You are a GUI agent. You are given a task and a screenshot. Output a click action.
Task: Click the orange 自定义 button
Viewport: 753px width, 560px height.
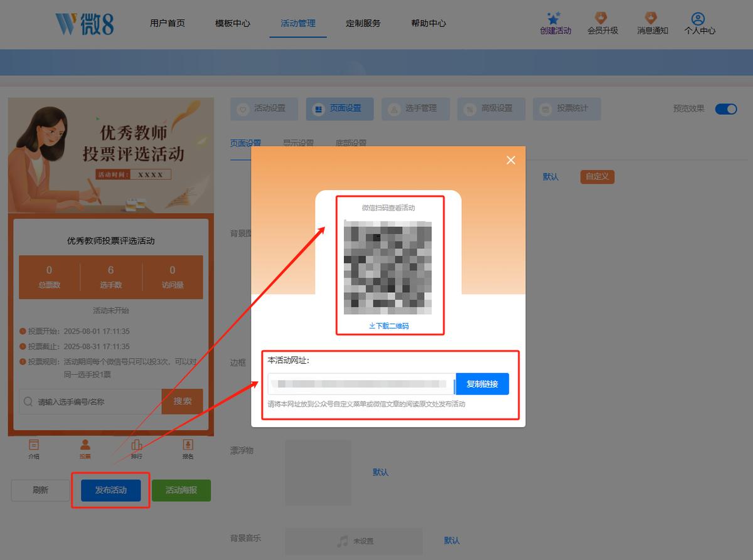(x=597, y=177)
